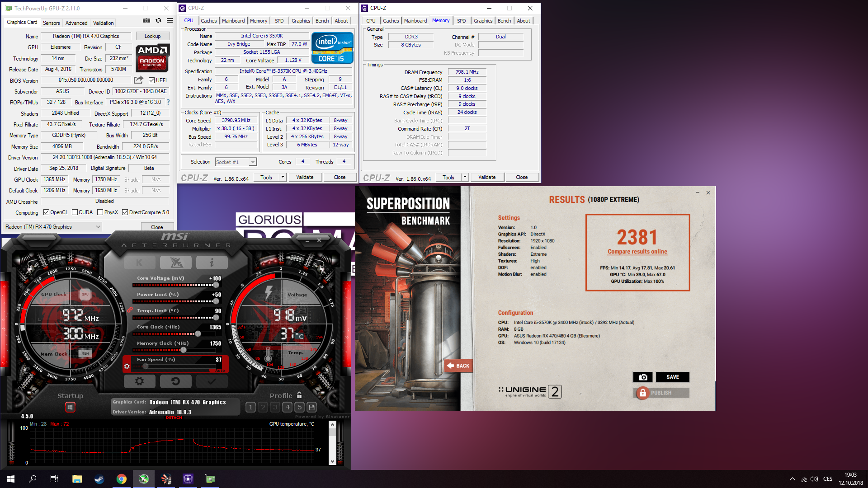This screenshot has width=868, height=488.
Task: Click the GPU-Z refresh icon
Action: coord(158,21)
